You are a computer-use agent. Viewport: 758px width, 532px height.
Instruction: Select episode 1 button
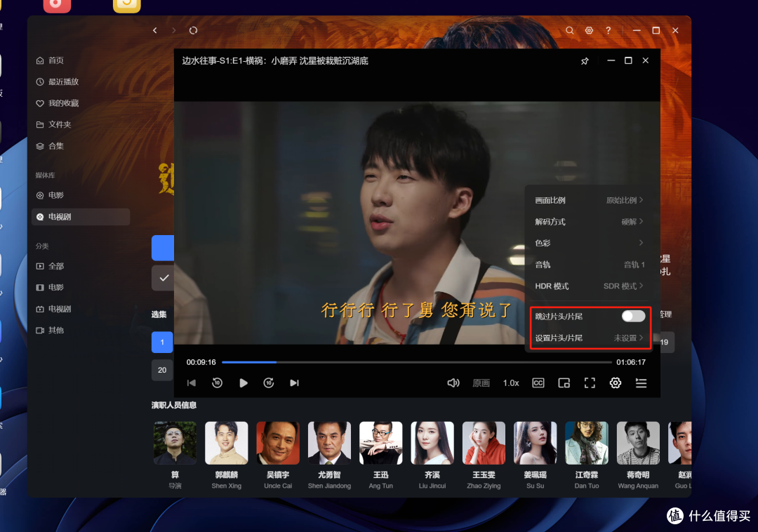(162, 342)
